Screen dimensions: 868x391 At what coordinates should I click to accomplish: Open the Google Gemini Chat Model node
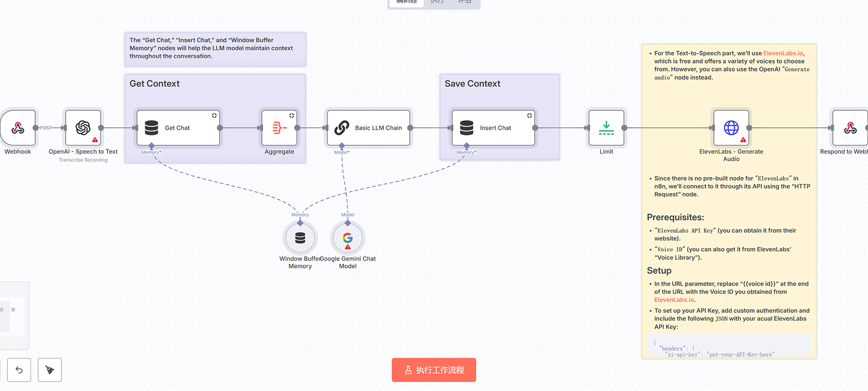348,238
